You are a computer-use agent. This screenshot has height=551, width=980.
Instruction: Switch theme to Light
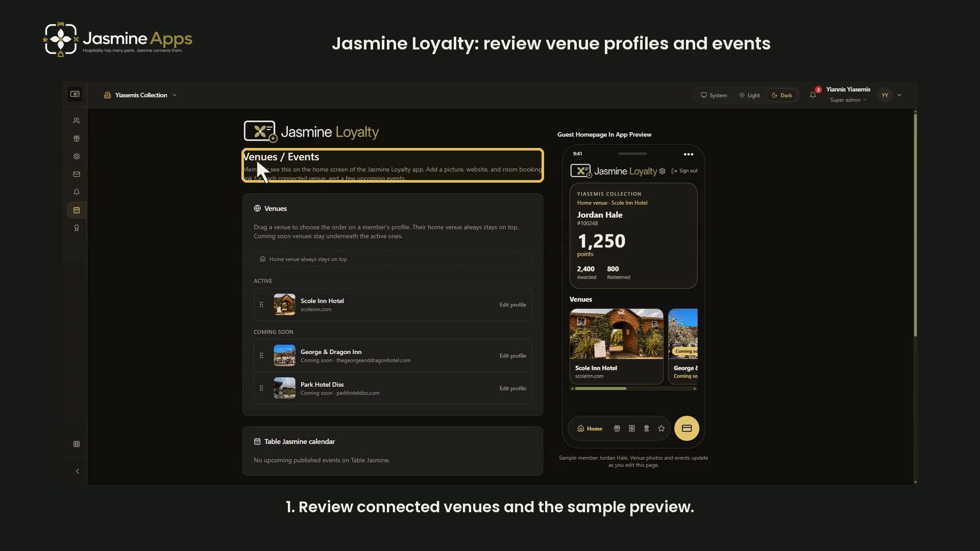[x=749, y=95]
